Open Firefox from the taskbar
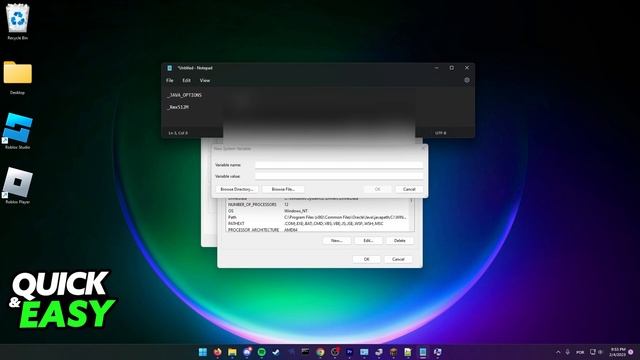Viewport: 640px width, 360px height. pyautogui.click(x=218, y=352)
